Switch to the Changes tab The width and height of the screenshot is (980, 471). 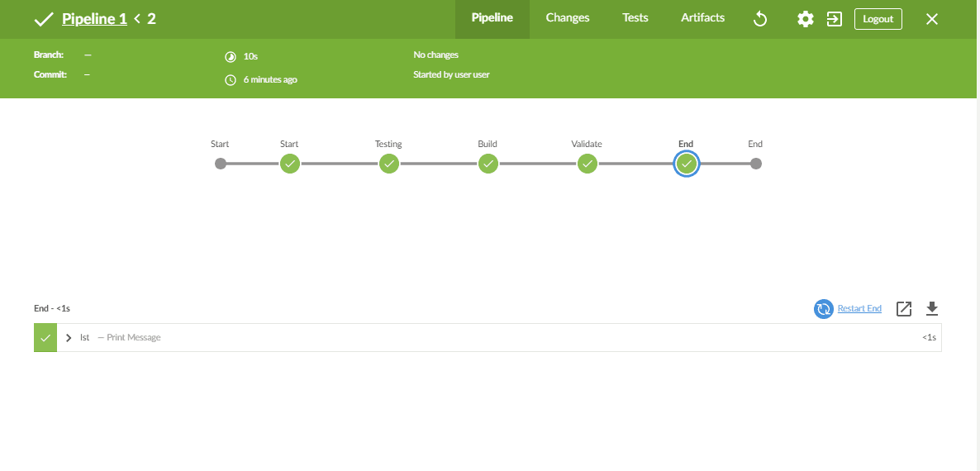568,18
